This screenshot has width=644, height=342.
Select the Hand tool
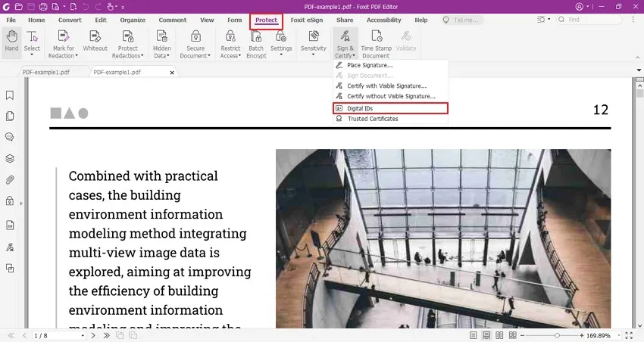(x=11, y=41)
